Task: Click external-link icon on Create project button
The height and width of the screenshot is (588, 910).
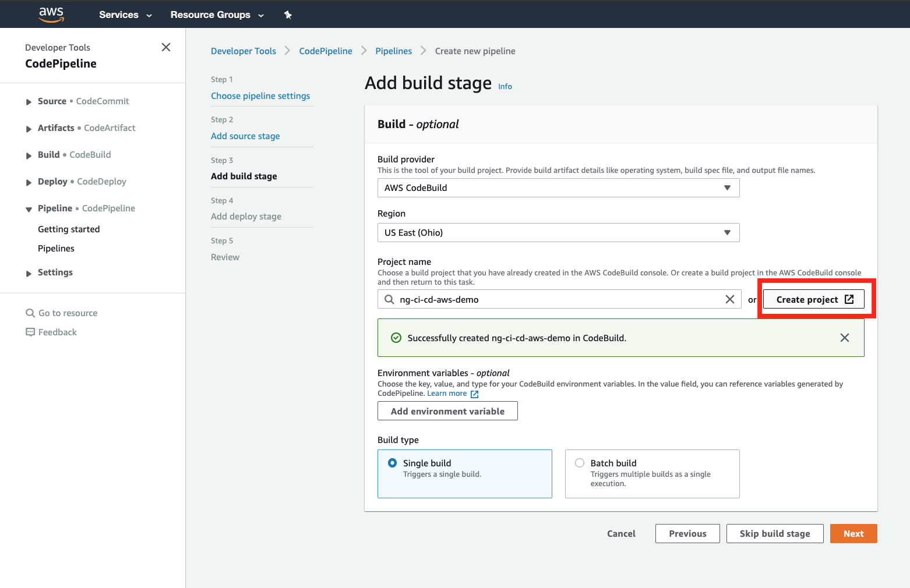Action: point(849,299)
